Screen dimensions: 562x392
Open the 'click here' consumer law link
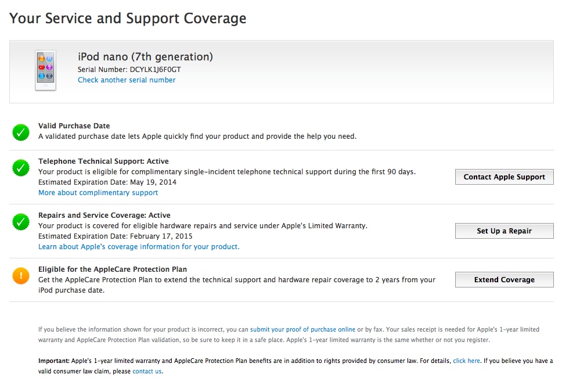pyautogui.click(x=466, y=361)
